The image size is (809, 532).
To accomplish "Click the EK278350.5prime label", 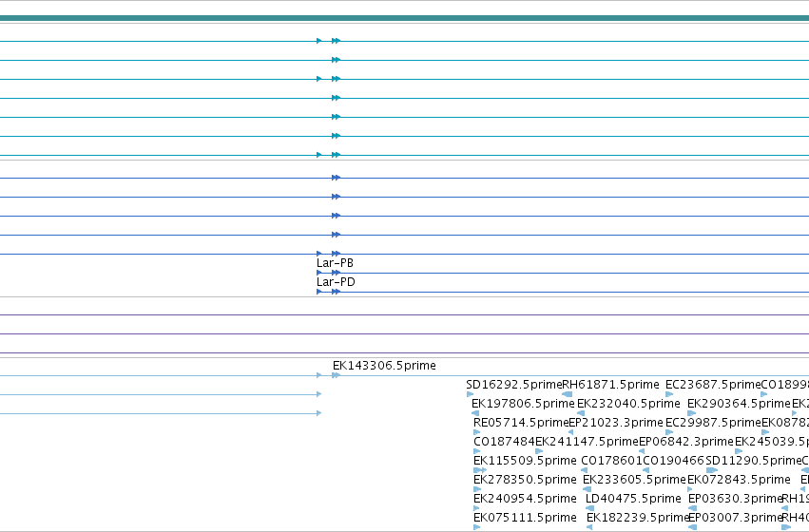I will 525,480.
